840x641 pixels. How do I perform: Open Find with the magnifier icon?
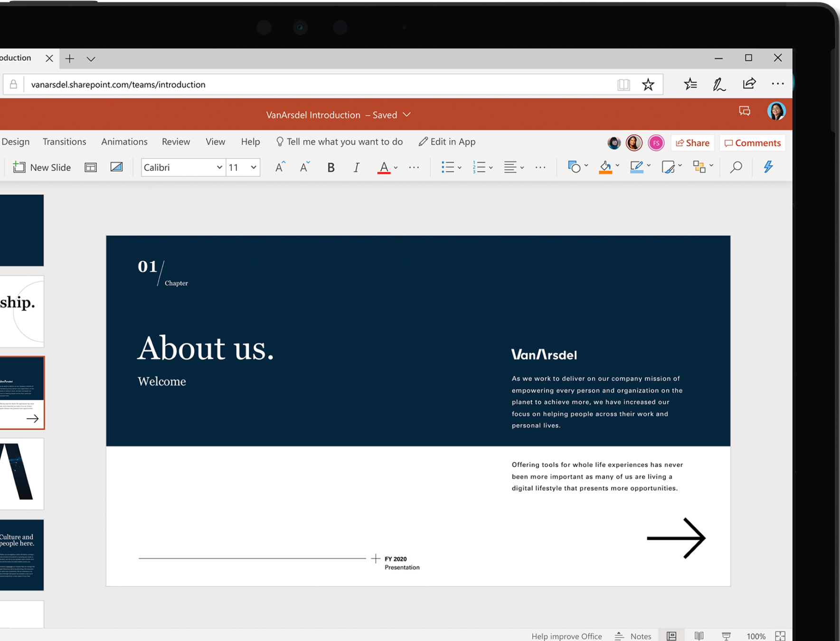735,167
